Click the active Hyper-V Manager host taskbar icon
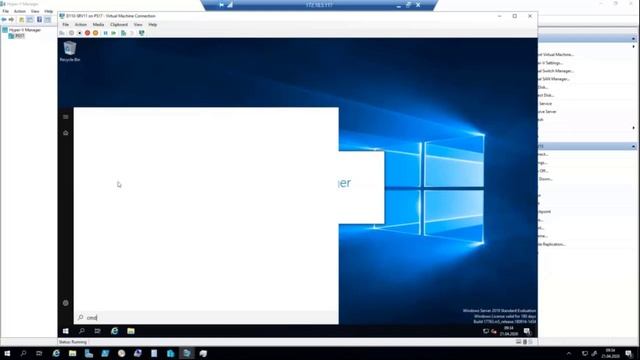640x360 pixels. (x=187, y=353)
